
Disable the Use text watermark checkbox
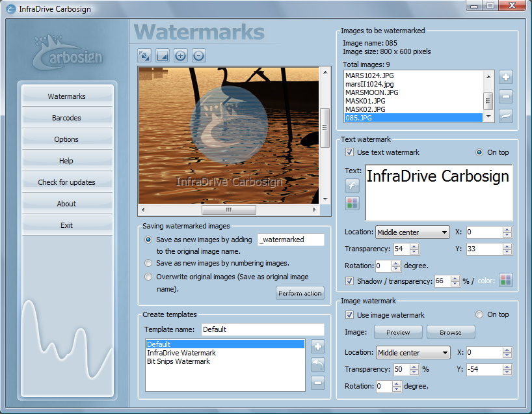(349, 152)
